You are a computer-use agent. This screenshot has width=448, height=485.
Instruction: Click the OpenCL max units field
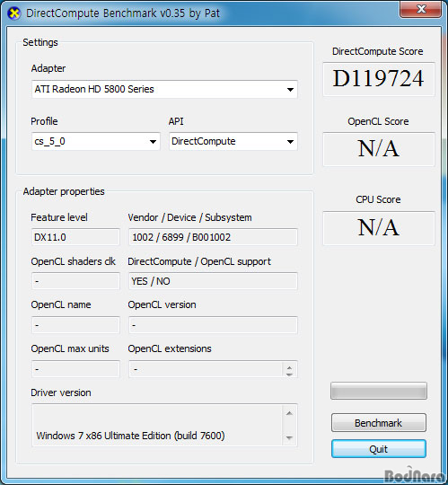[x=75, y=369]
